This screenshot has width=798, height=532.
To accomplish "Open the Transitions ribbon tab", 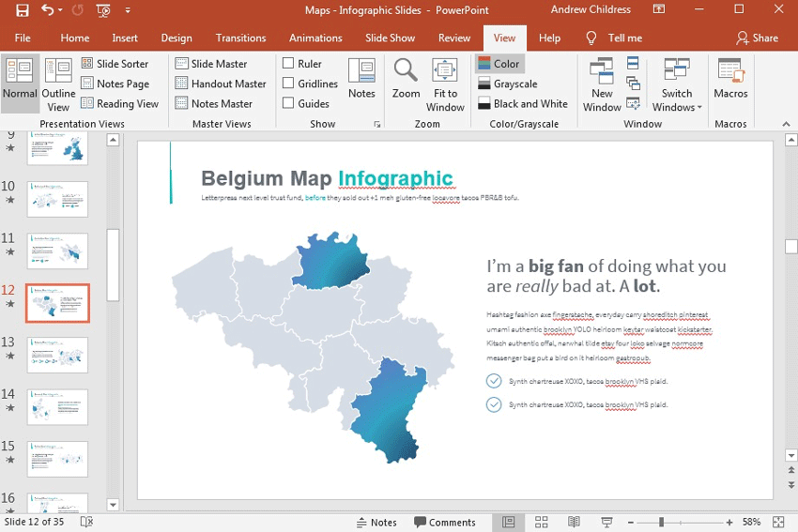I will [x=240, y=38].
